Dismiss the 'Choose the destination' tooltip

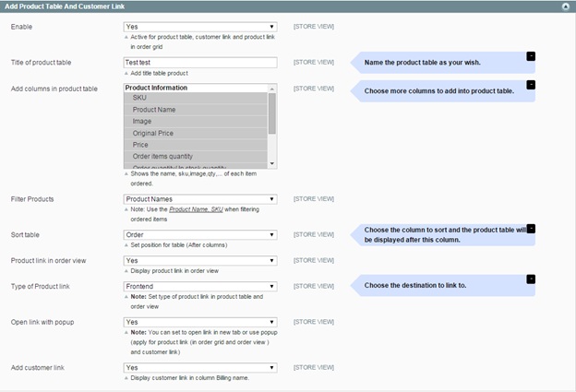pos(531,279)
